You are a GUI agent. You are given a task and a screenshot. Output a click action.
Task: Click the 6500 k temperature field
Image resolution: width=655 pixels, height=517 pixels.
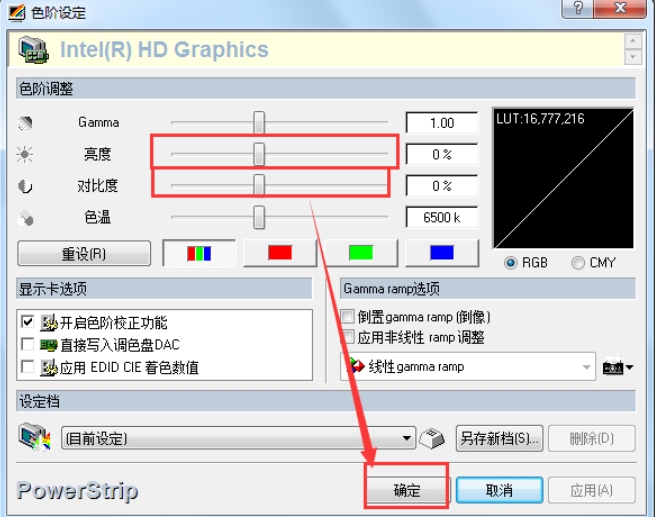point(442,217)
